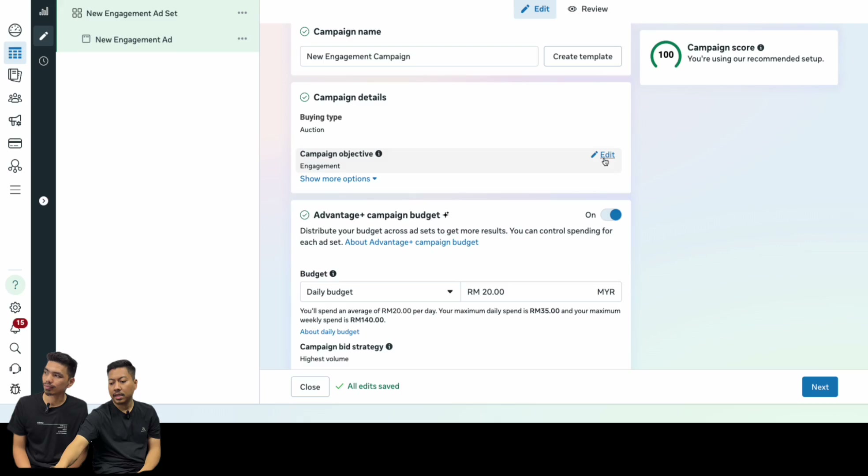Image resolution: width=868 pixels, height=476 pixels.
Task: Open the account overview gauge icon
Action: click(15, 30)
